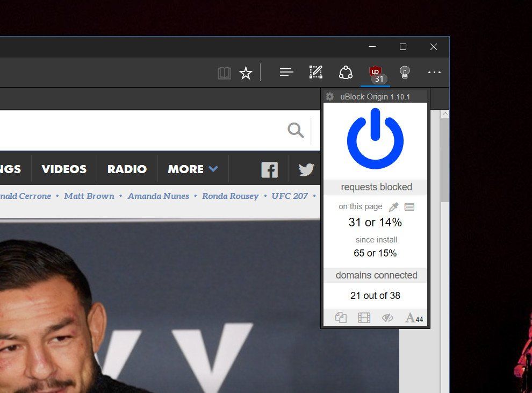The image size is (532, 393).
Task: Toggle remote fonts blocking icon
Action: [x=414, y=318]
